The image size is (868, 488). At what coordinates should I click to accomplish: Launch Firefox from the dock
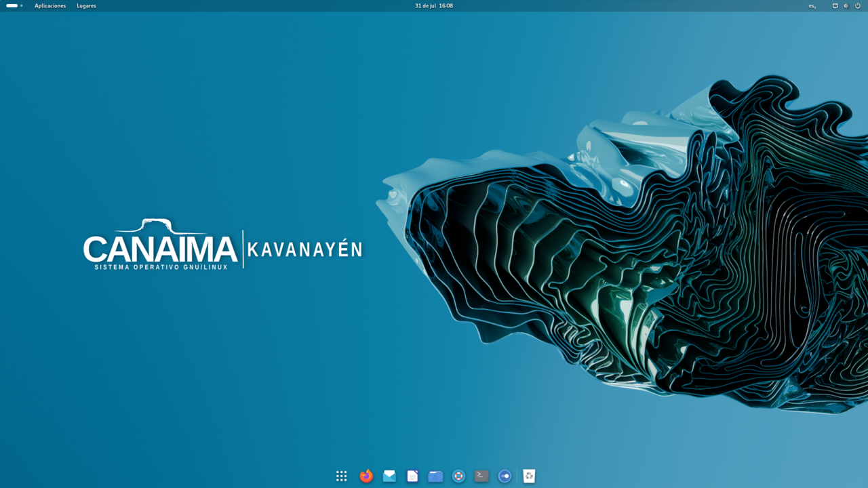click(366, 476)
